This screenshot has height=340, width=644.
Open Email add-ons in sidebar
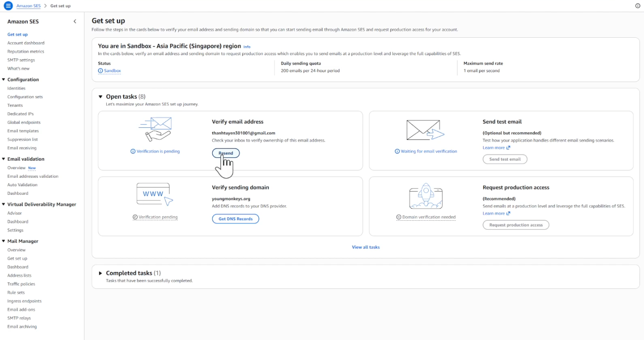(21, 309)
